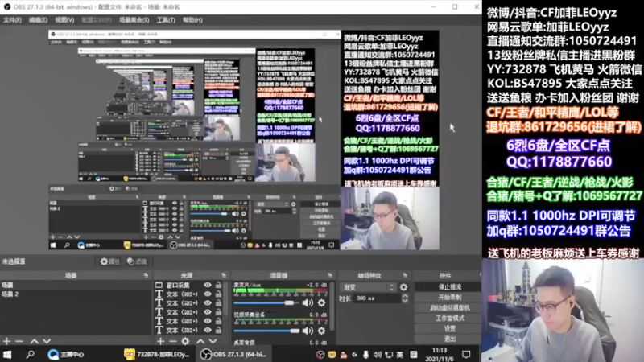This screenshot has height=362, width=644.
Task: Move scene down in Scenes panel
Action: [x=47, y=341]
